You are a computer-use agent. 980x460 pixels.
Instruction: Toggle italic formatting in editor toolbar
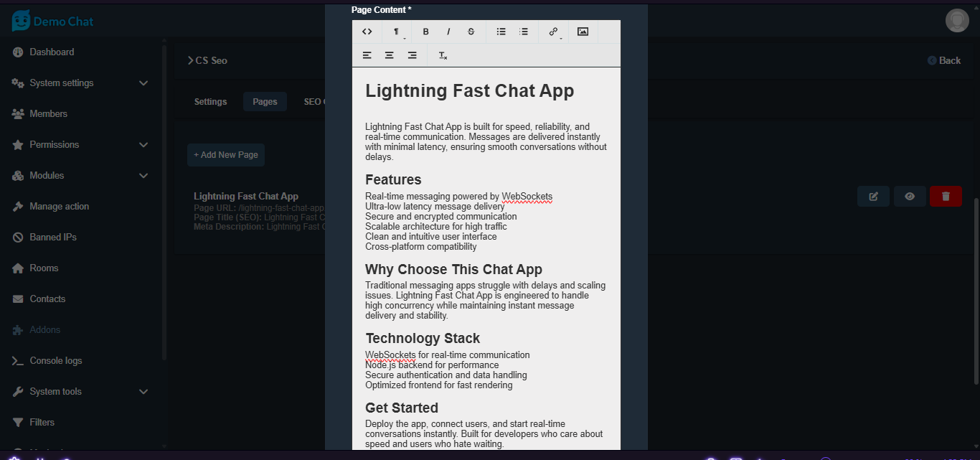(448, 32)
